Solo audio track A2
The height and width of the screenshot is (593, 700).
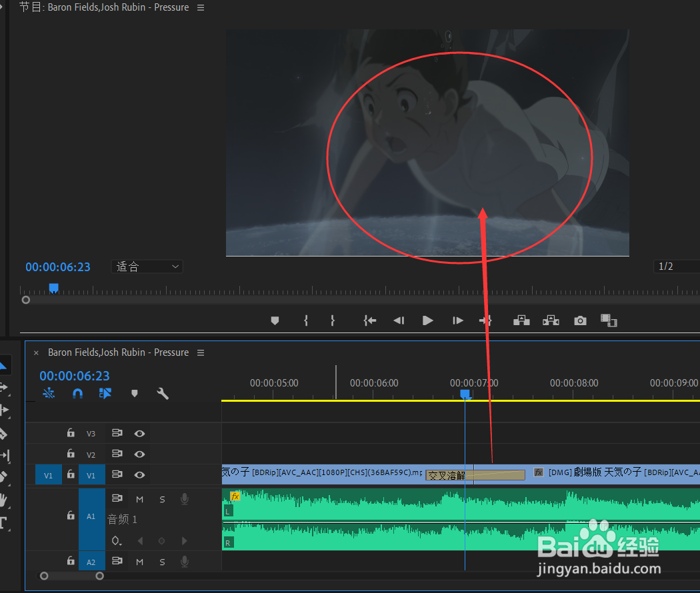point(163,562)
